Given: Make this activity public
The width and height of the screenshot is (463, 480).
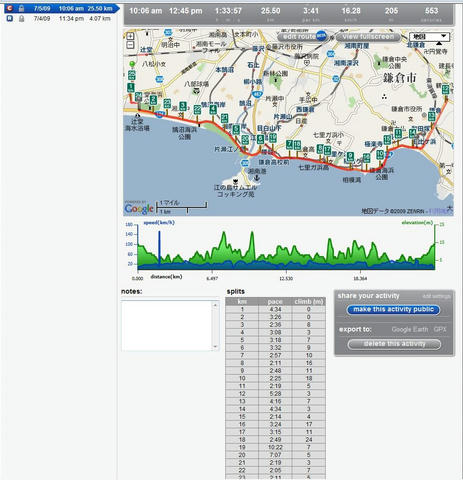Looking at the screenshot, I should pyautogui.click(x=393, y=310).
